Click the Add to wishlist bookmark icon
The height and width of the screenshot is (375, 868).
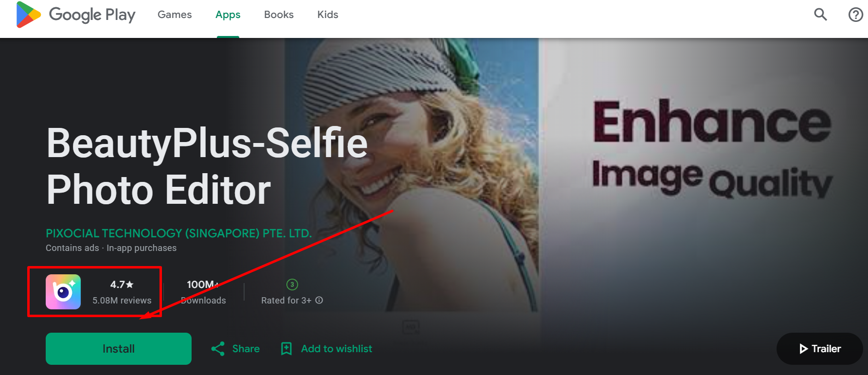[286, 349]
